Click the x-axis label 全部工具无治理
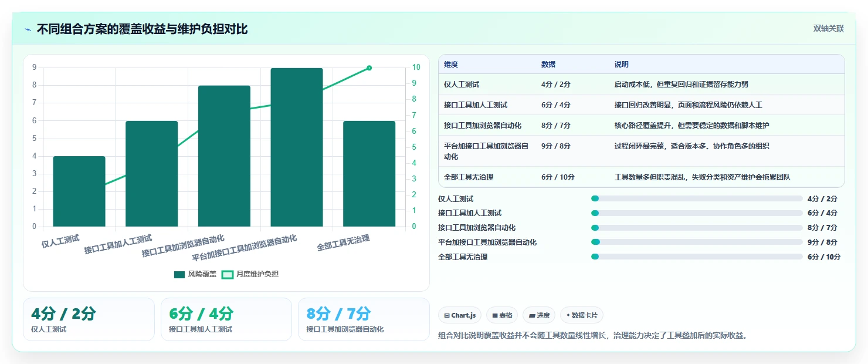The width and height of the screenshot is (868, 364). [x=344, y=242]
